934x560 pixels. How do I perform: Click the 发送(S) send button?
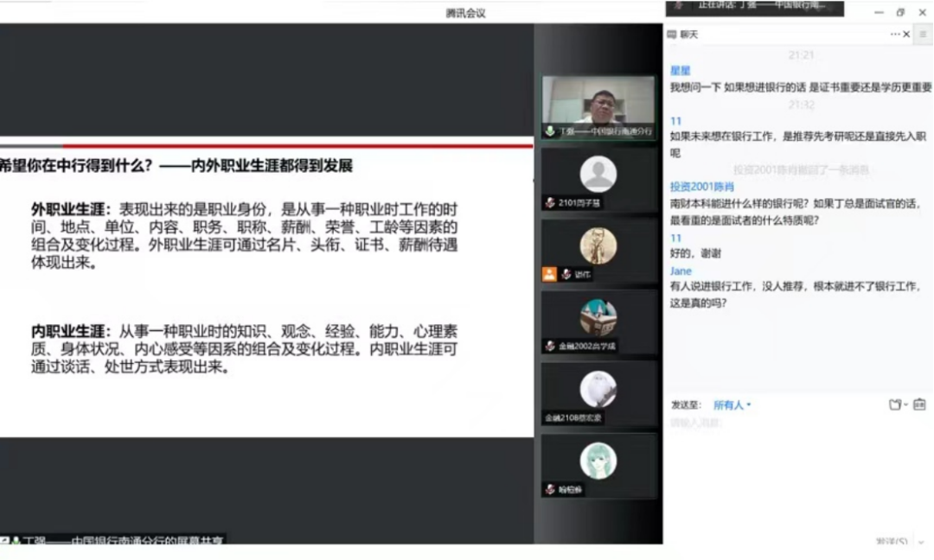[x=891, y=542]
